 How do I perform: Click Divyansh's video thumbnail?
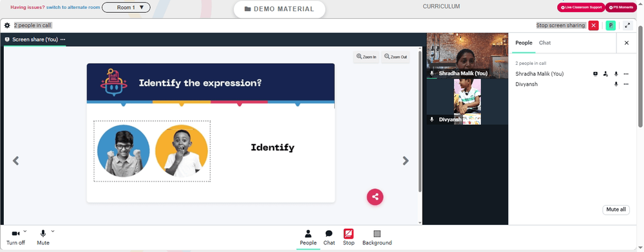467,102
